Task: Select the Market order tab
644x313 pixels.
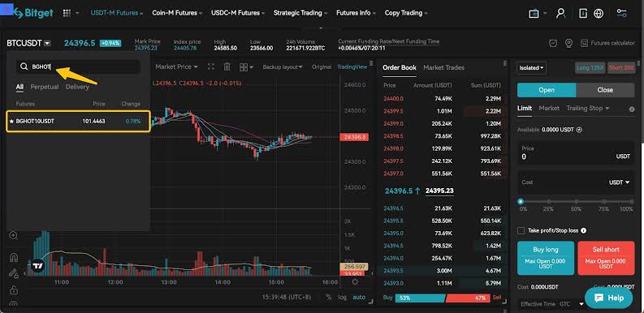Action: point(549,109)
